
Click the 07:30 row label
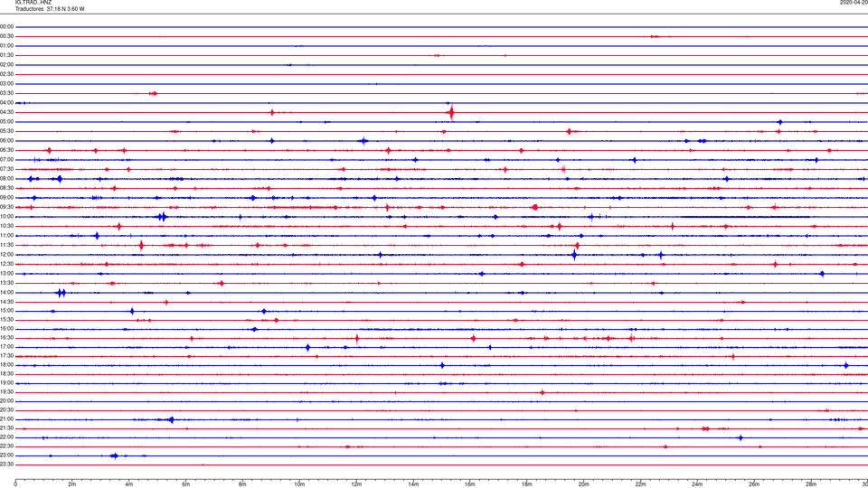7,169
